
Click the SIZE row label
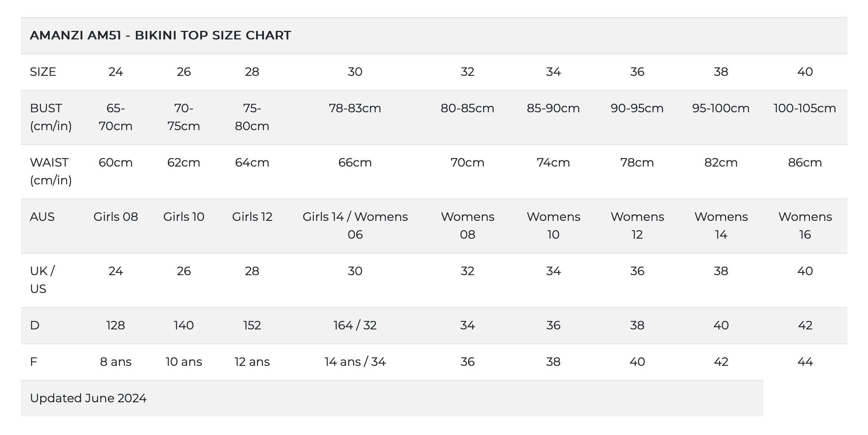tap(43, 72)
